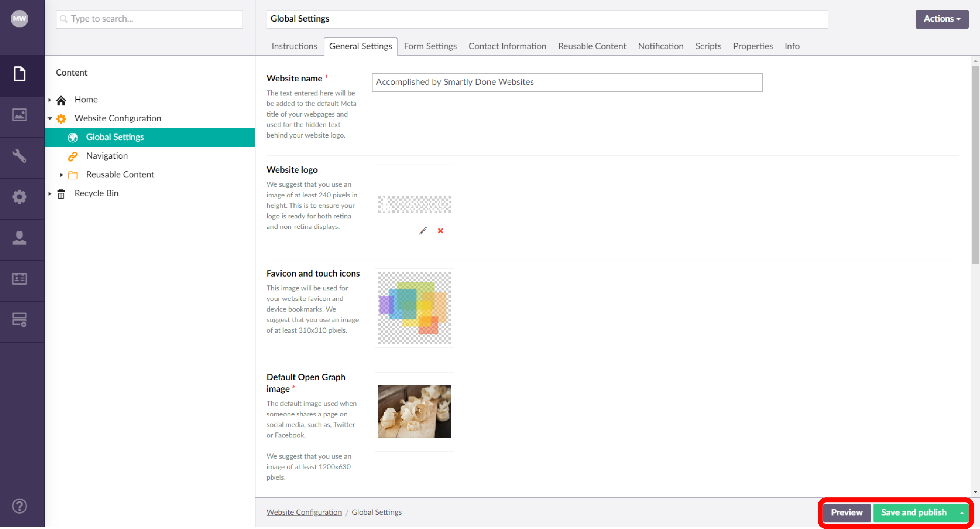
Task: Open the Reusable Content tab
Action: [592, 46]
